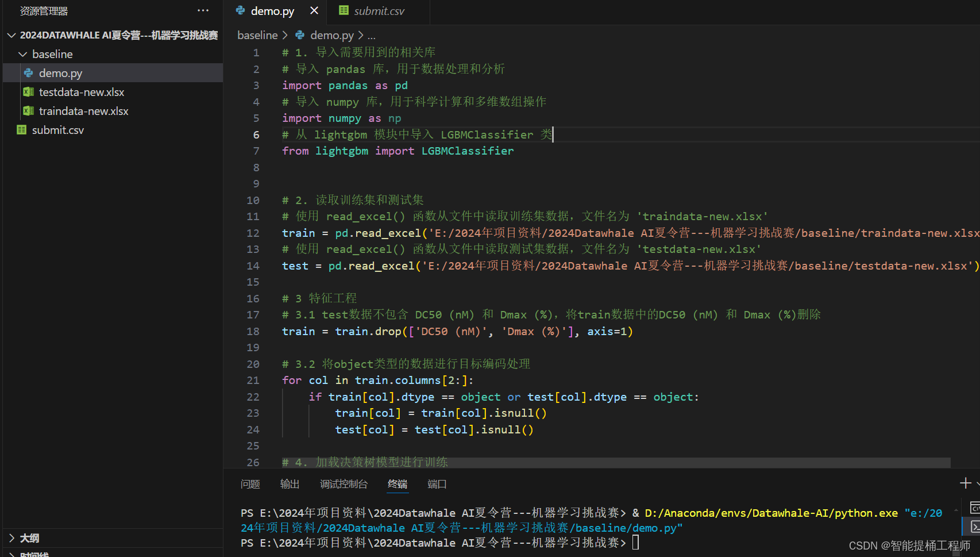The height and width of the screenshot is (557, 980).
Task: Click the Python icon on the demo.py tab
Action: pos(240,10)
